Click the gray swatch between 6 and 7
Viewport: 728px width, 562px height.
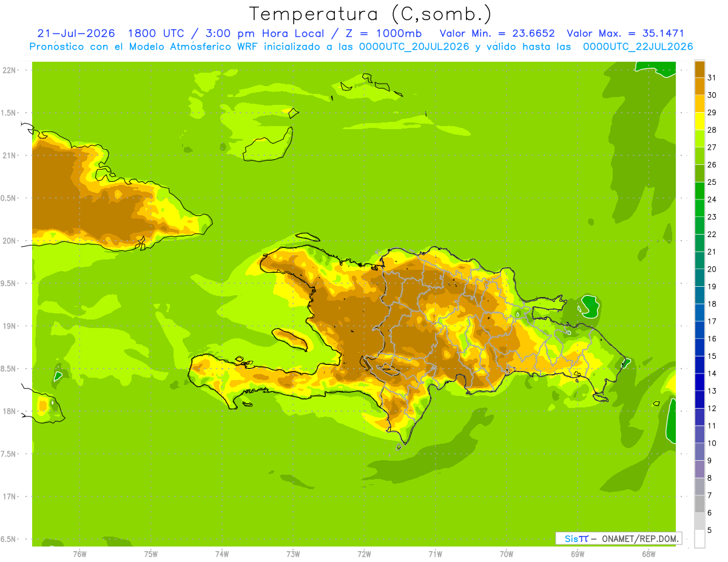pyautogui.click(x=699, y=504)
